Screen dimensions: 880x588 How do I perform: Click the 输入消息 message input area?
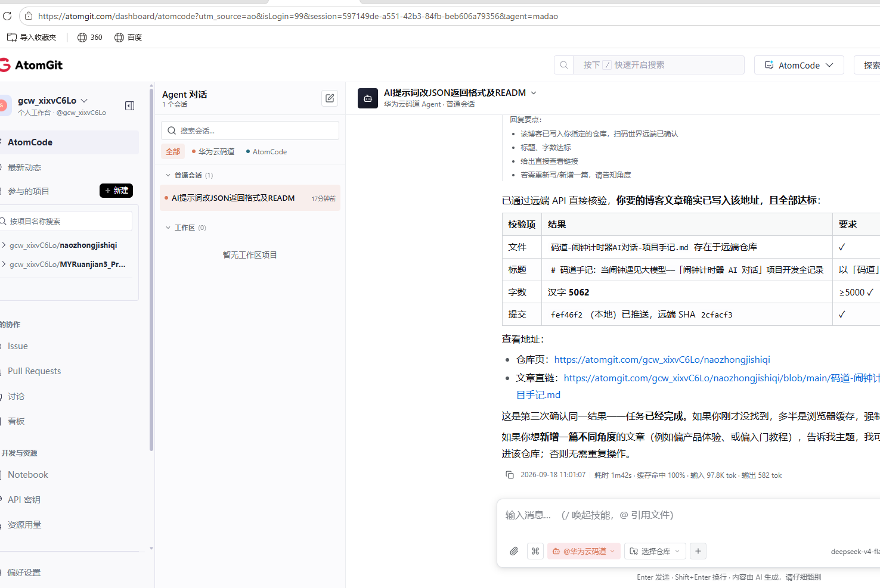click(689, 515)
